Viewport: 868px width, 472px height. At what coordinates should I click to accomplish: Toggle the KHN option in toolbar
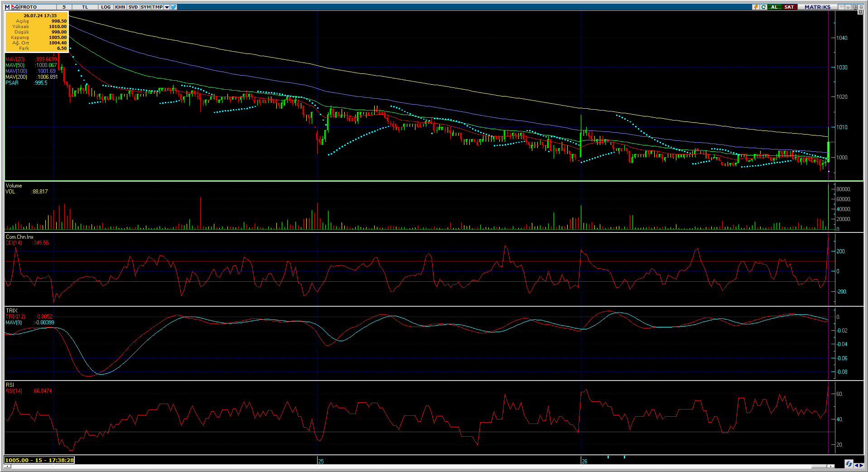tap(120, 7)
